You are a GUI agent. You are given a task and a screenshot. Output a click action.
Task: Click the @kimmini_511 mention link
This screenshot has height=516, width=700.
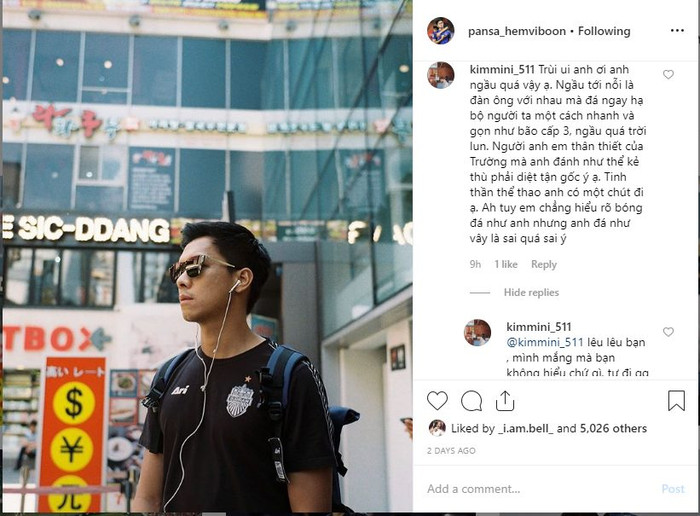545,342
